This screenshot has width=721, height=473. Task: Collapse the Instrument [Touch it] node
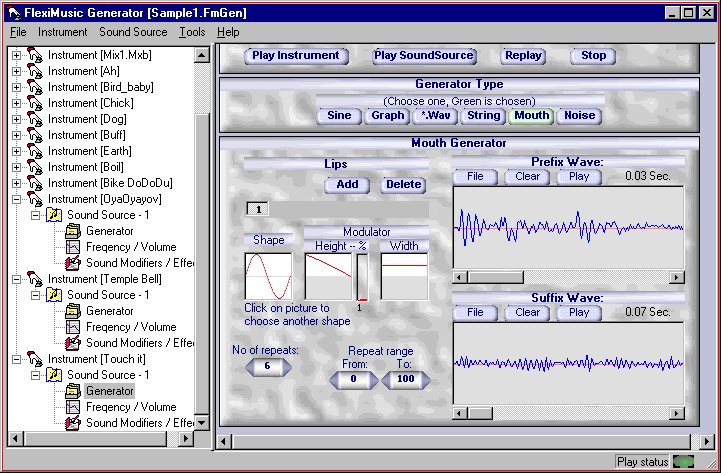coord(17,359)
